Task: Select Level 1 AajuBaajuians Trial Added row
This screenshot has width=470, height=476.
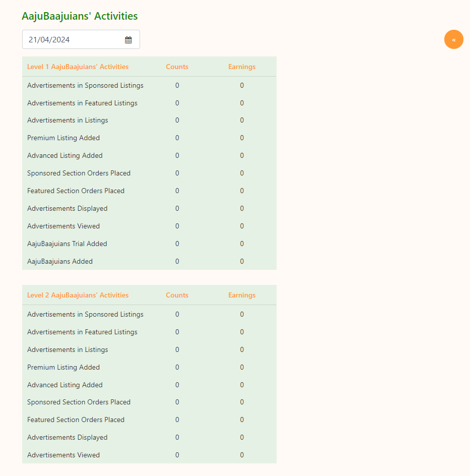Action: pyautogui.click(x=67, y=244)
